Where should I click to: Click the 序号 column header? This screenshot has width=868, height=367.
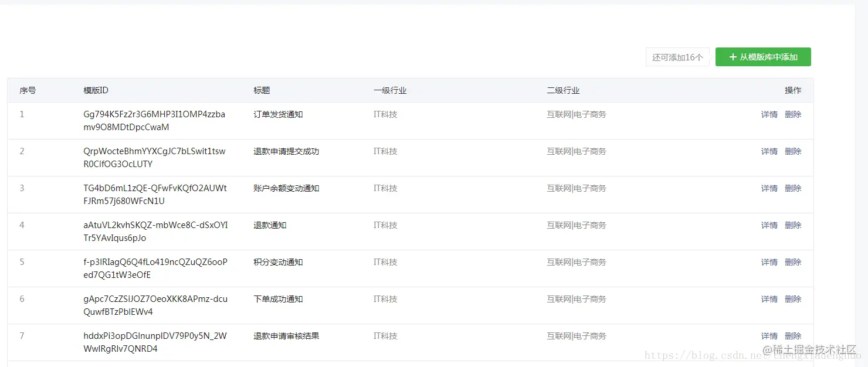28,90
